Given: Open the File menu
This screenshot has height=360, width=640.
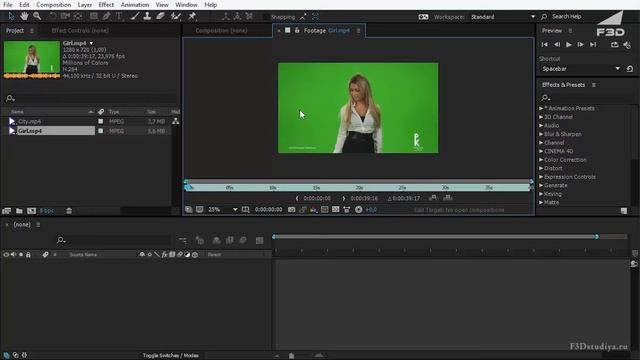Looking at the screenshot, I should click(x=8, y=5).
